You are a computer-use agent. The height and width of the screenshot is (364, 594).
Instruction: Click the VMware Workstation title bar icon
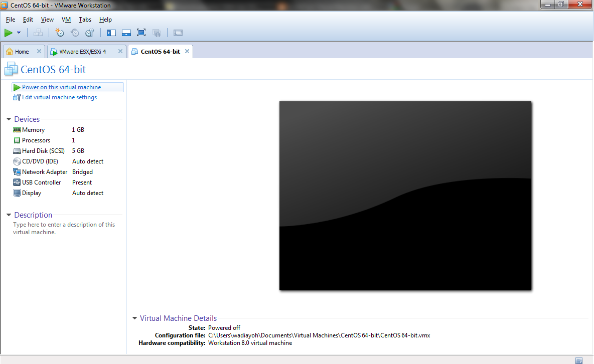click(4, 5)
